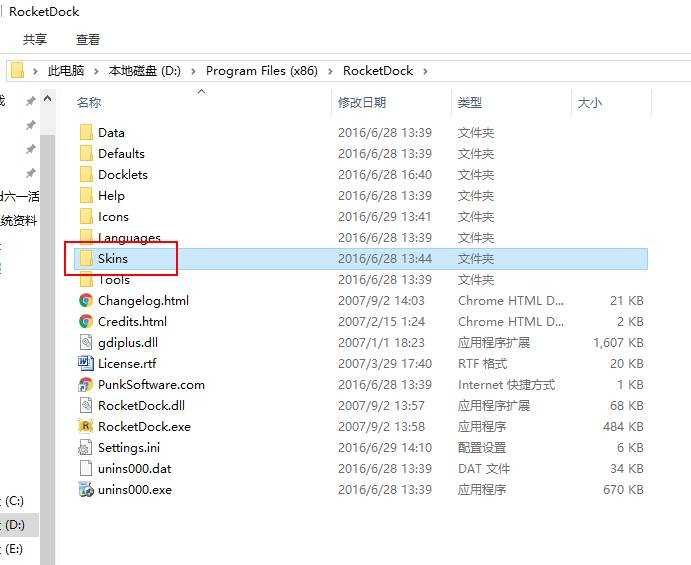
Task: Expand the chevron after 此电脑 breadcrumb
Action: 96,71
